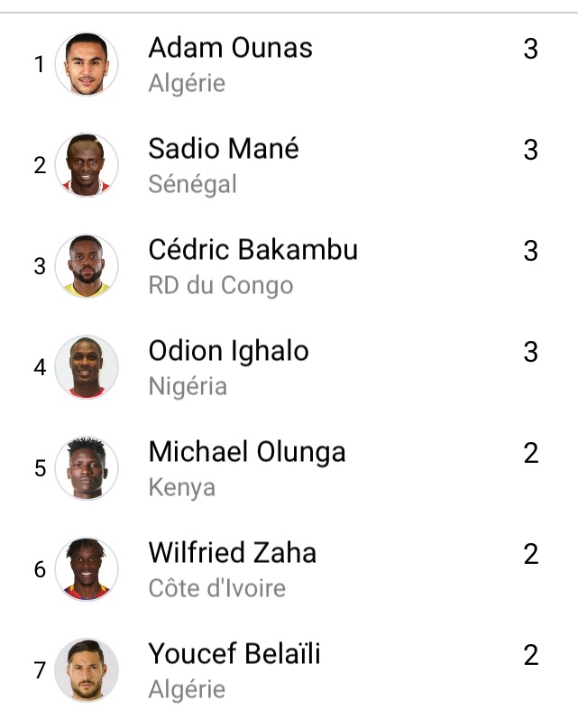Select Youcef Belaïli's profile photo
The image size is (578, 728).
tap(87, 670)
